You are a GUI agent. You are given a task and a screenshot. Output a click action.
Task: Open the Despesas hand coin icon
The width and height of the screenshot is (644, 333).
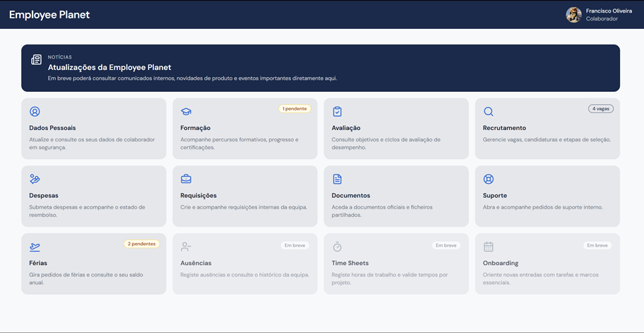(x=35, y=179)
